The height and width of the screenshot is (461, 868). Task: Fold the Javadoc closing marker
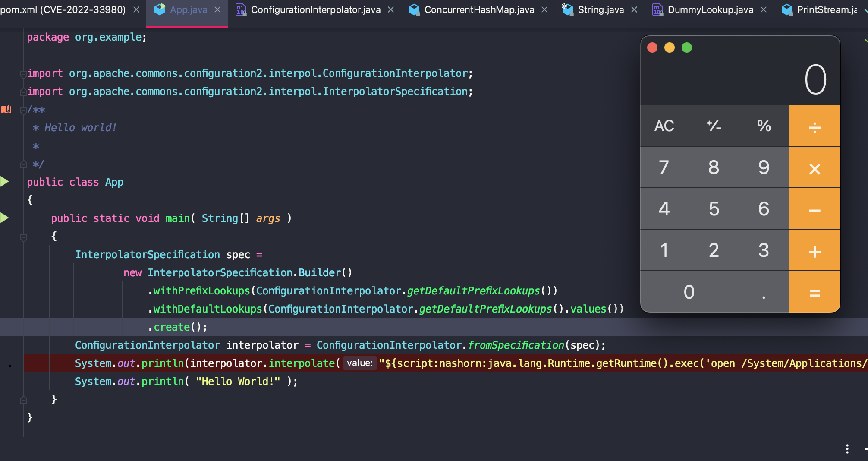23,164
